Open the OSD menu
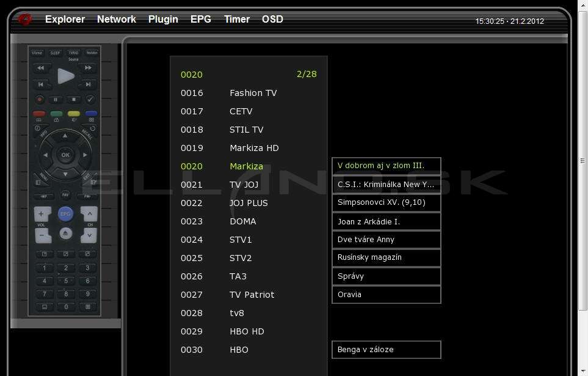 point(272,19)
